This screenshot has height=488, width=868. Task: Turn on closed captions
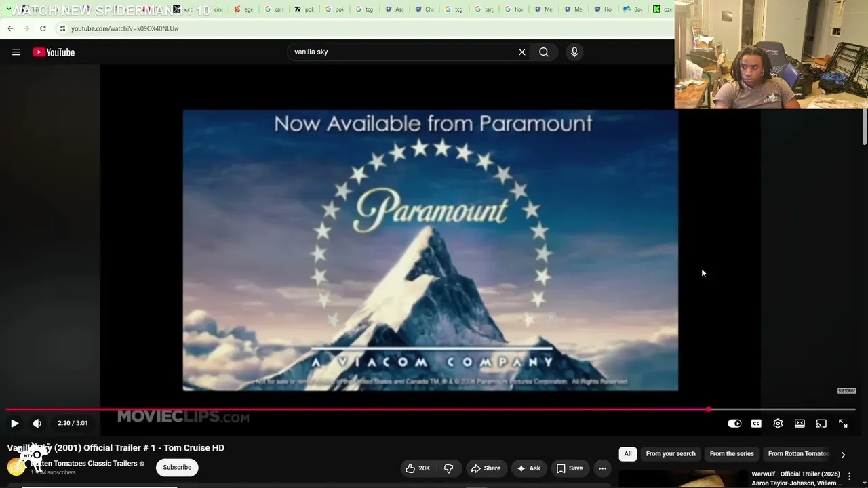[x=756, y=423]
